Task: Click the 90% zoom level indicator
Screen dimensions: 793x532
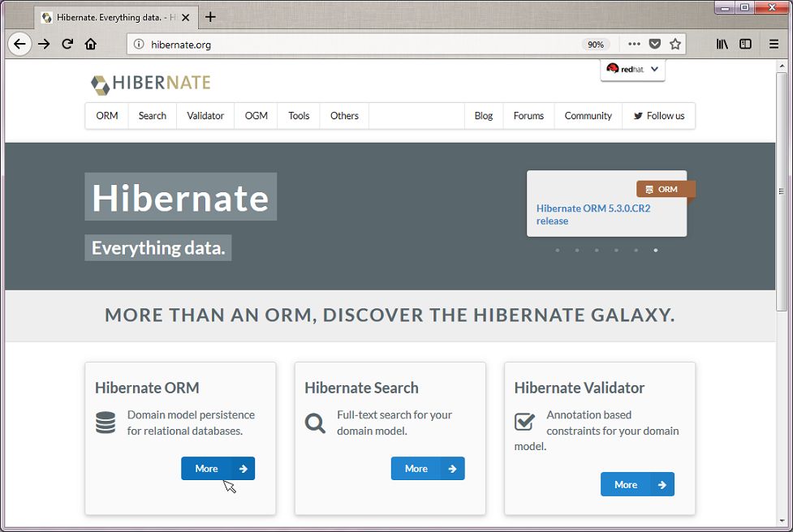Action: [596, 45]
